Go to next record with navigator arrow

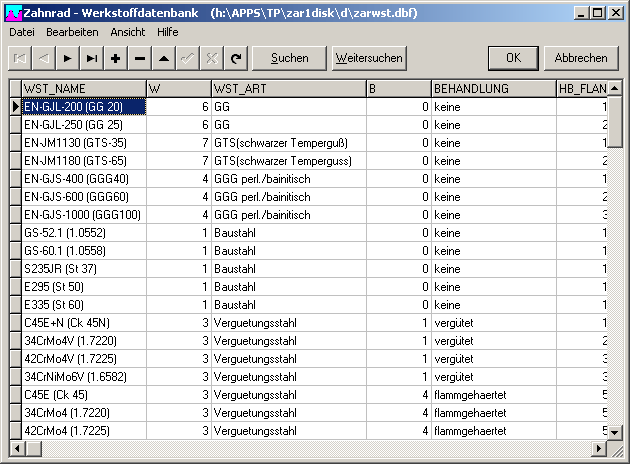pos(68,58)
